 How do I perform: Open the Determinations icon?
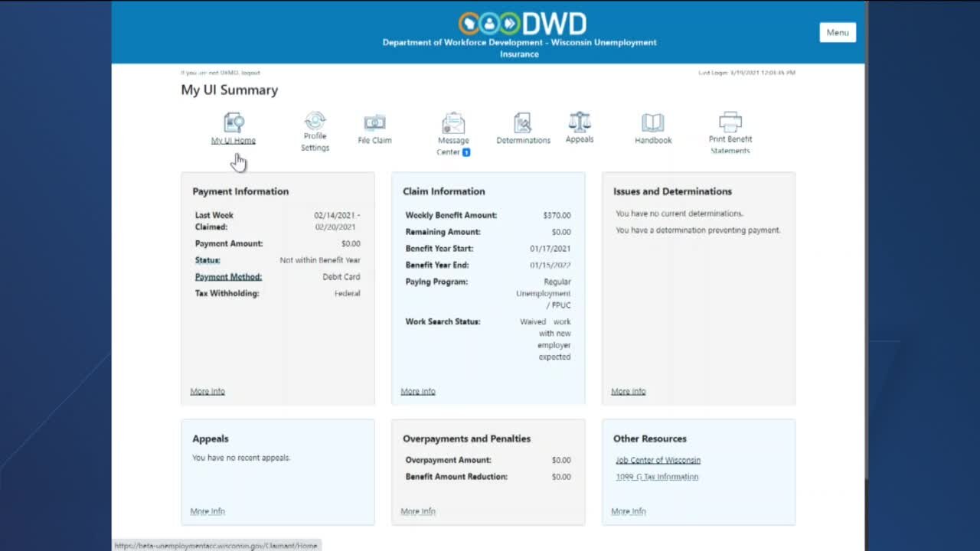tap(523, 122)
